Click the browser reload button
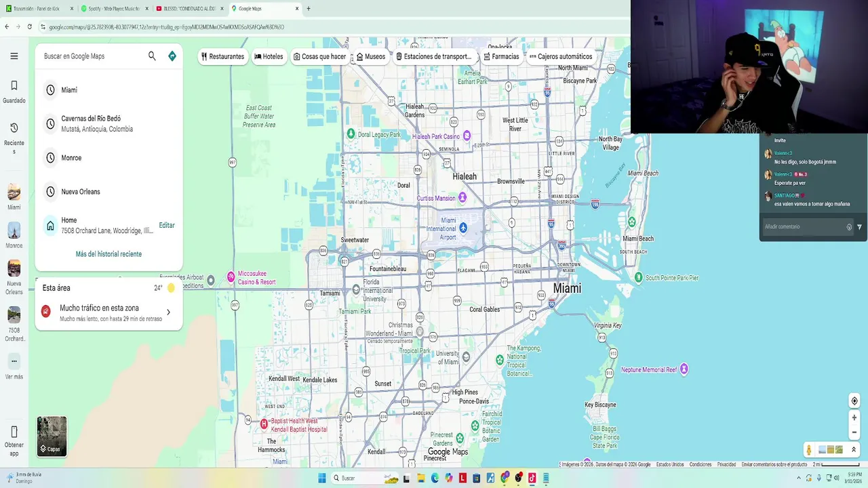The width and height of the screenshot is (868, 488). [x=29, y=26]
